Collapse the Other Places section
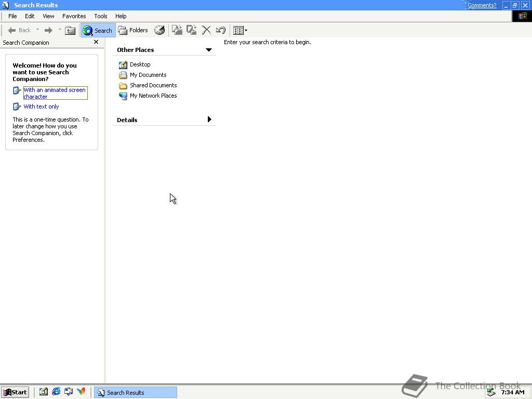The height and width of the screenshot is (399, 532). [209, 50]
